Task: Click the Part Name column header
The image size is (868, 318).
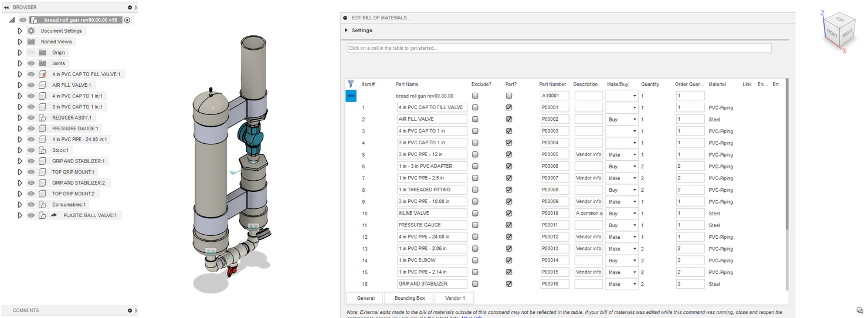Action: (x=407, y=84)
